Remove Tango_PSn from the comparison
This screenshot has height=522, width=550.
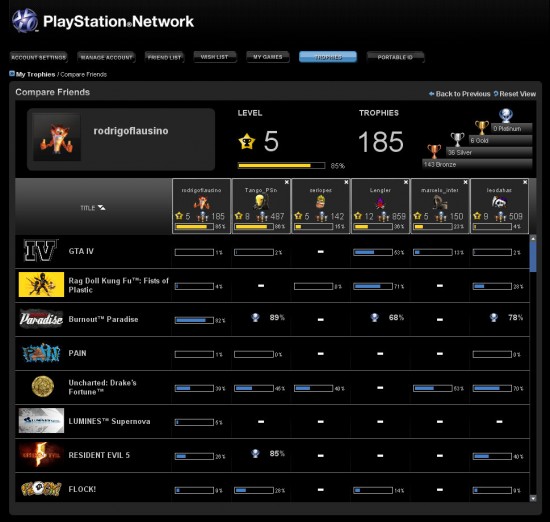(x=287, y=182)
